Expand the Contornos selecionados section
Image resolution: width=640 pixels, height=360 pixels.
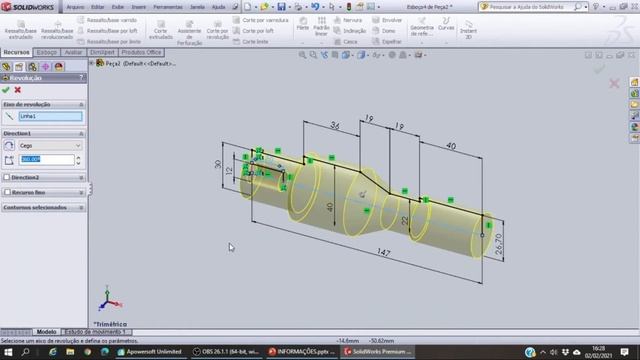[x=81, y=208]
